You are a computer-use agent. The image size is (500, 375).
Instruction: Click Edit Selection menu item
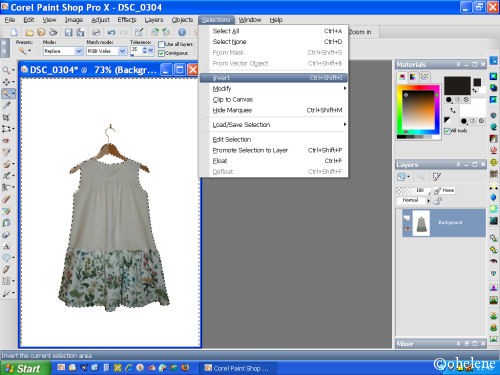coord(273,140)
